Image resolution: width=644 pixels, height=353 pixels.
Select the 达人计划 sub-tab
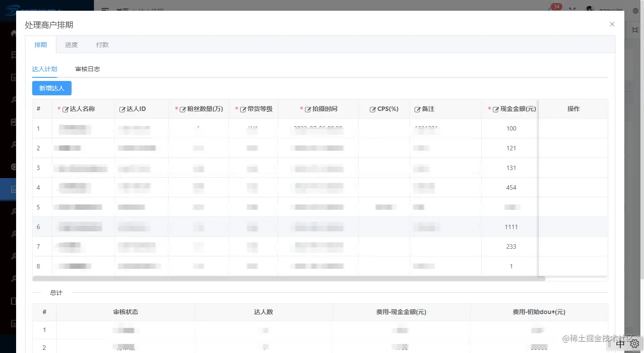point(45,69)
